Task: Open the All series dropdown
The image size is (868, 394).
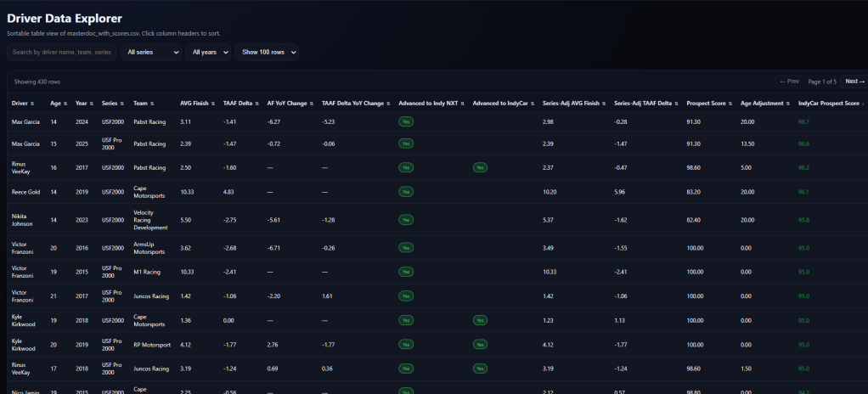Action: pyautogui.click(x=152, y=53)
